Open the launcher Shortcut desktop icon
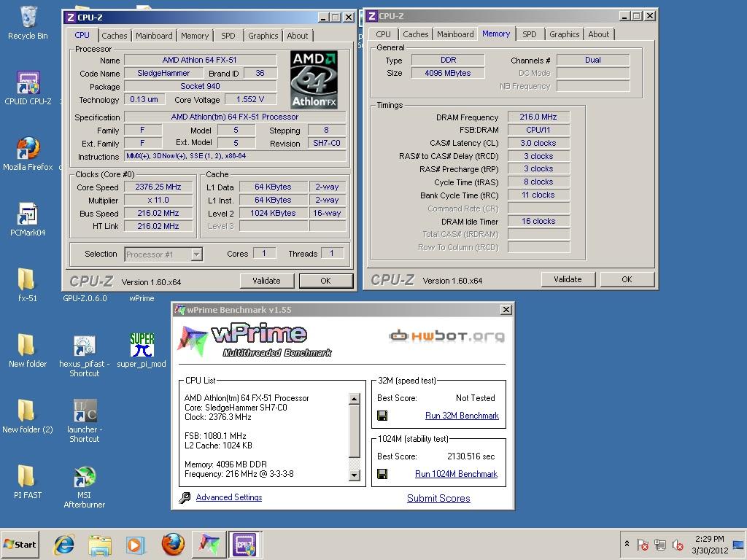 tap(85, 421)
